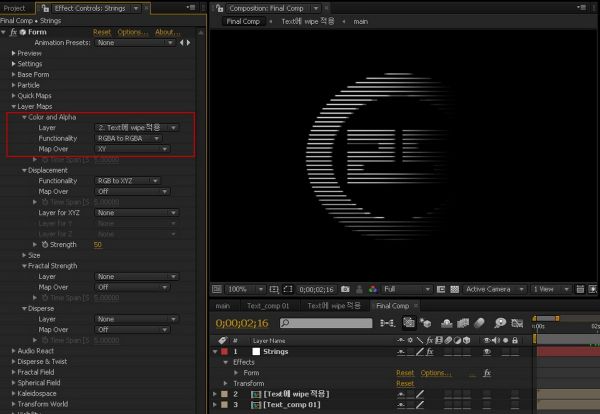This screenshot has height=414, width=600.
Task: Hide the Strings layer with its eye toggle
Action: click(x=487, y=351)
